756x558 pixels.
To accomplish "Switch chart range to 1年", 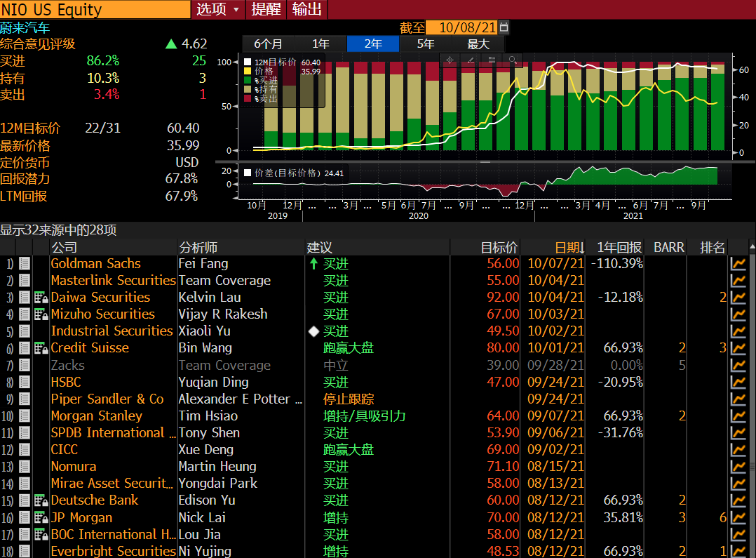I will click(320, 44).
